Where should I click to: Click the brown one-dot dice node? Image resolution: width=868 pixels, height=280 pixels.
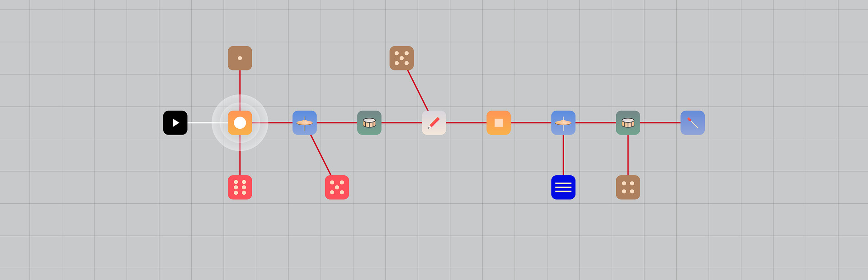(x=240, y=58)
